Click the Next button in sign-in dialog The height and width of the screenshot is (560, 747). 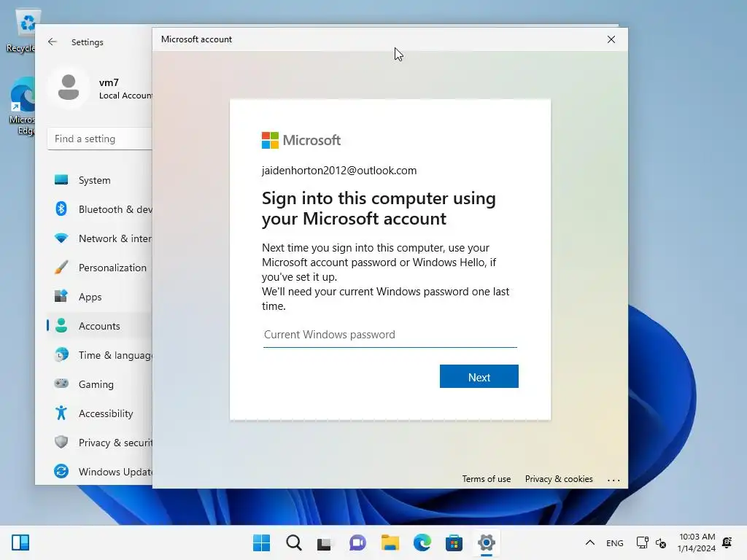[479, 376]
